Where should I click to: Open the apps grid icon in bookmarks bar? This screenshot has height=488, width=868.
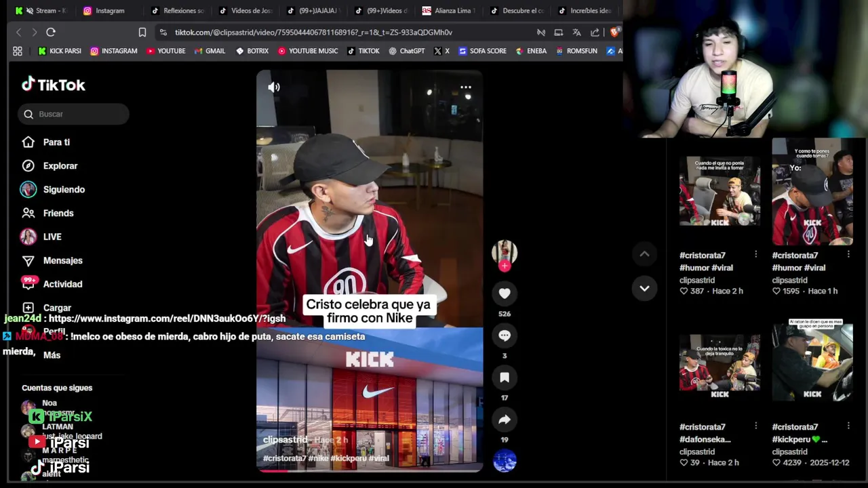pos(18,51)
